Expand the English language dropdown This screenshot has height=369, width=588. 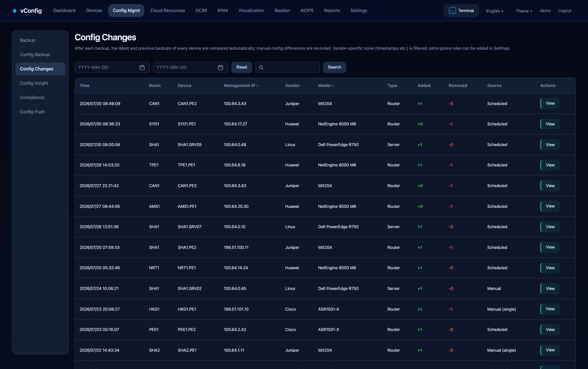pyautogui.click(x=495, y=11)
